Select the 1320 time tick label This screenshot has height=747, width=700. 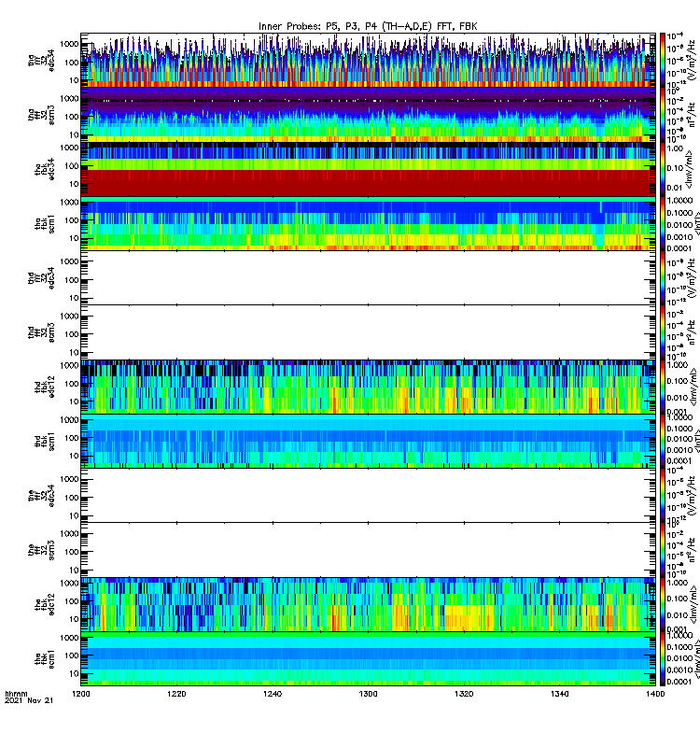[464, 694]
